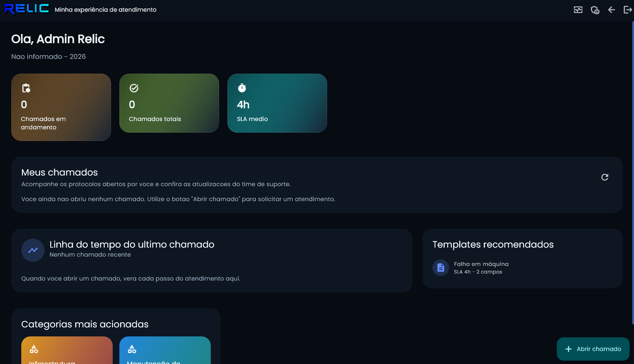Open the SLA medio card
634x364 pixels.
(277, 103)
